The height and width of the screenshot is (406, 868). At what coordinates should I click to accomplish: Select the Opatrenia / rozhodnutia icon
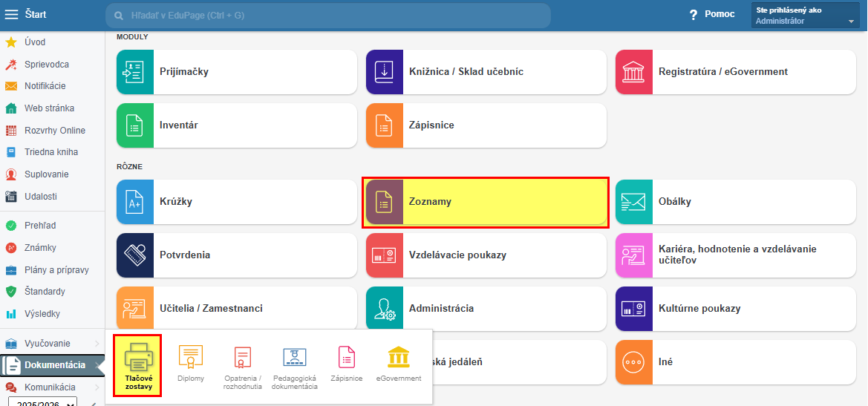(x=243, y=358)
